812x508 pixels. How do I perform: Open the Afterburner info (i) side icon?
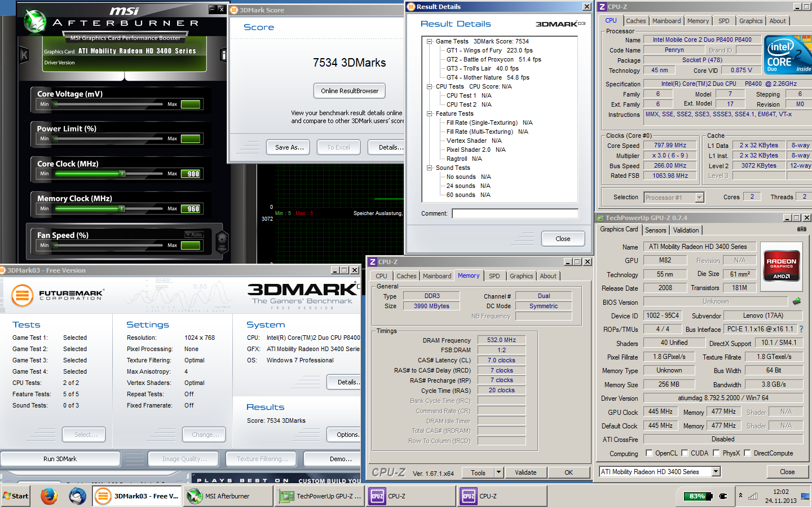pos(223,55)
